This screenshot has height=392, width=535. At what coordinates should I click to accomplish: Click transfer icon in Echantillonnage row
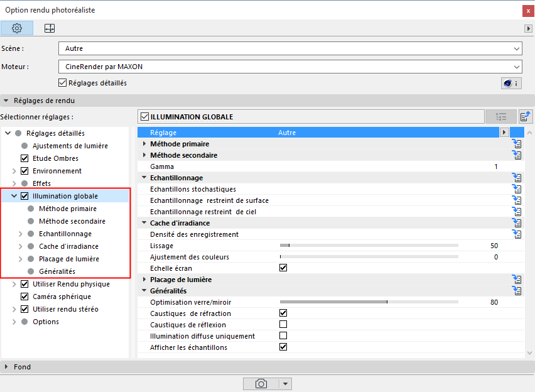(x=517, y=178)
